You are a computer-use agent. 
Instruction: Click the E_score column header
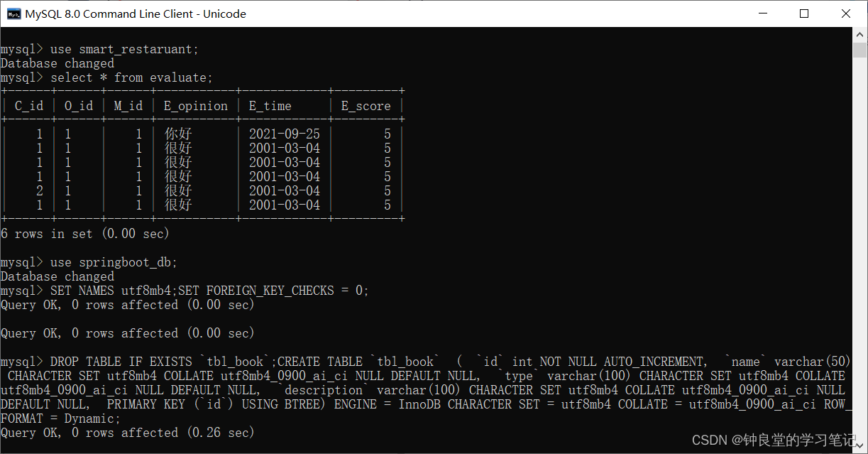click(366, 106)
